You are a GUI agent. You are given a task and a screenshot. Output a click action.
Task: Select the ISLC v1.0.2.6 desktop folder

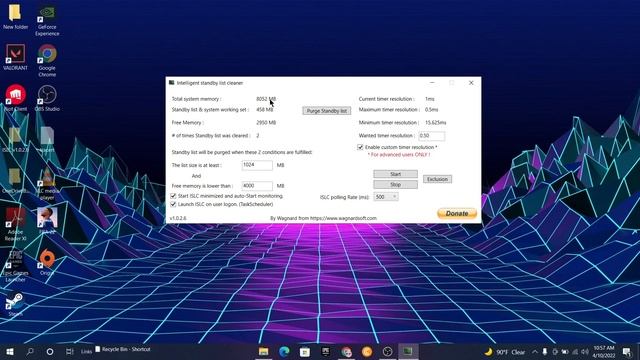16,139
